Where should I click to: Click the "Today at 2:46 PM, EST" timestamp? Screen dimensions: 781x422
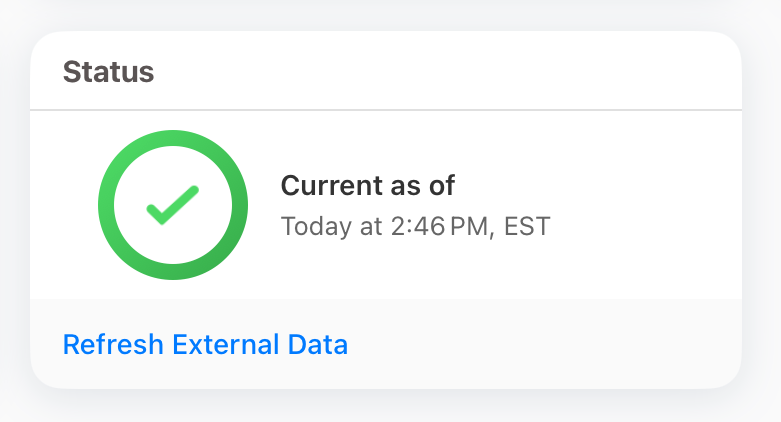click(415, 227)
